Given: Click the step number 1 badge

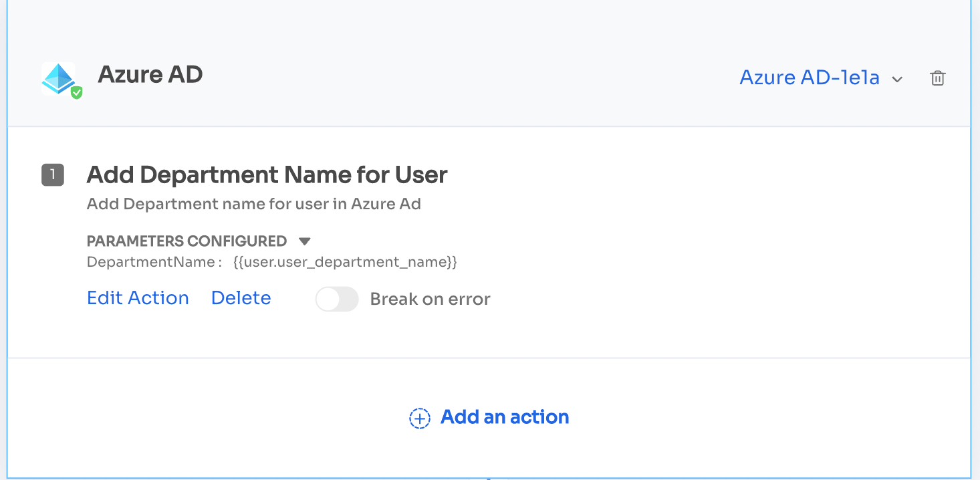Looking at the screenshot, I should (53, 175).
